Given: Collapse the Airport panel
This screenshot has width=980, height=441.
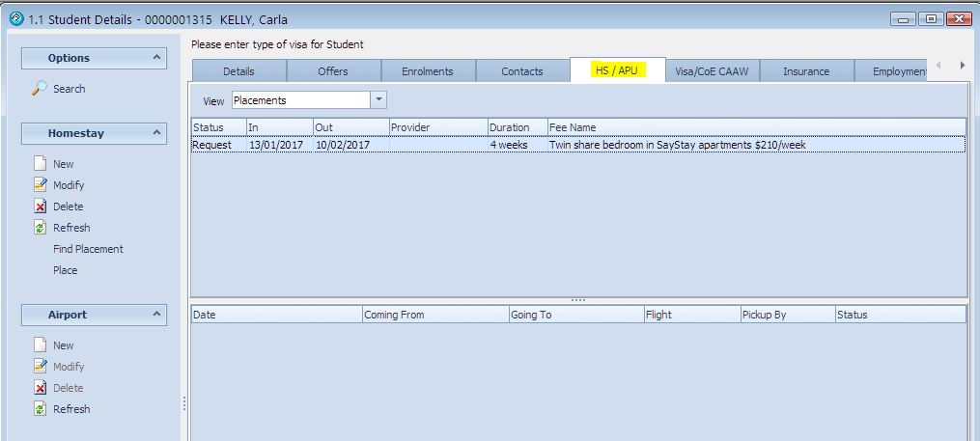Looking at the screenshot, I should [x=157, y=315].
